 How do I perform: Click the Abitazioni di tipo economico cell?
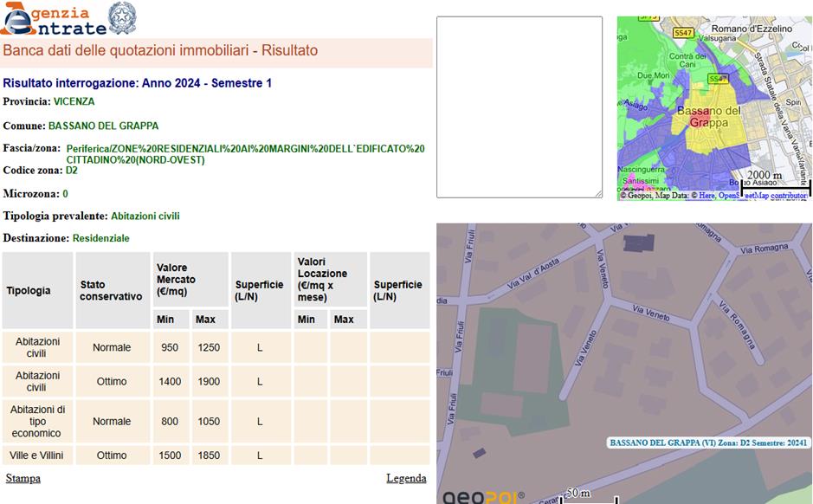[x=36, y=421]
